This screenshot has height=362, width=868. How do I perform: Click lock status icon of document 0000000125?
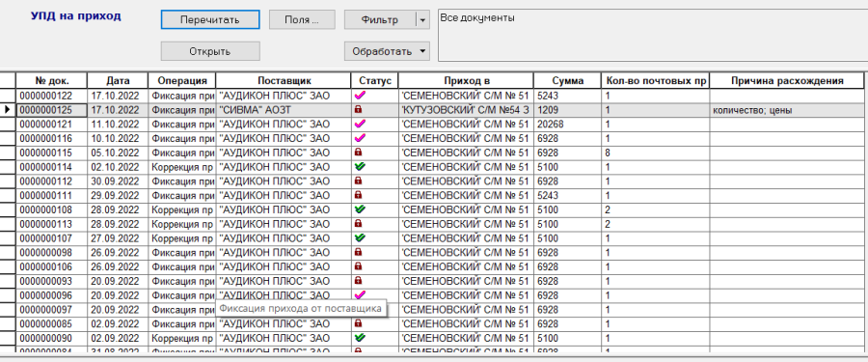point(358,110)
